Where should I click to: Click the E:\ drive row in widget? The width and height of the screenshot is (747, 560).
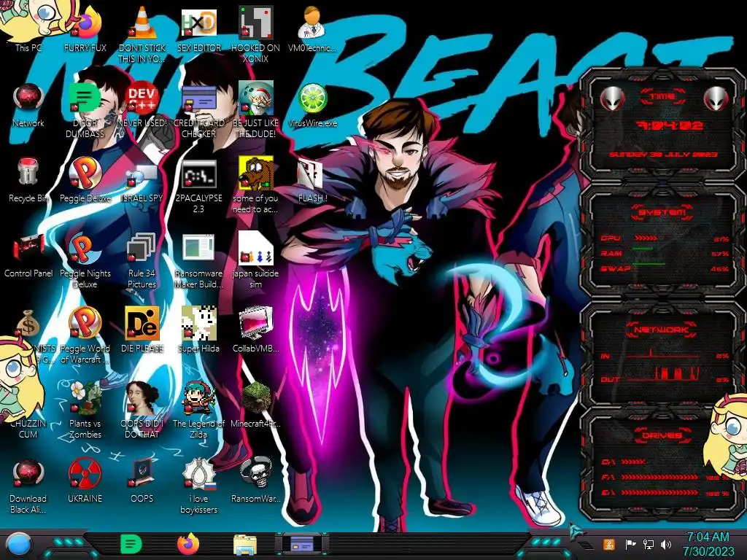pyautogui.click(x=665, y=493)
